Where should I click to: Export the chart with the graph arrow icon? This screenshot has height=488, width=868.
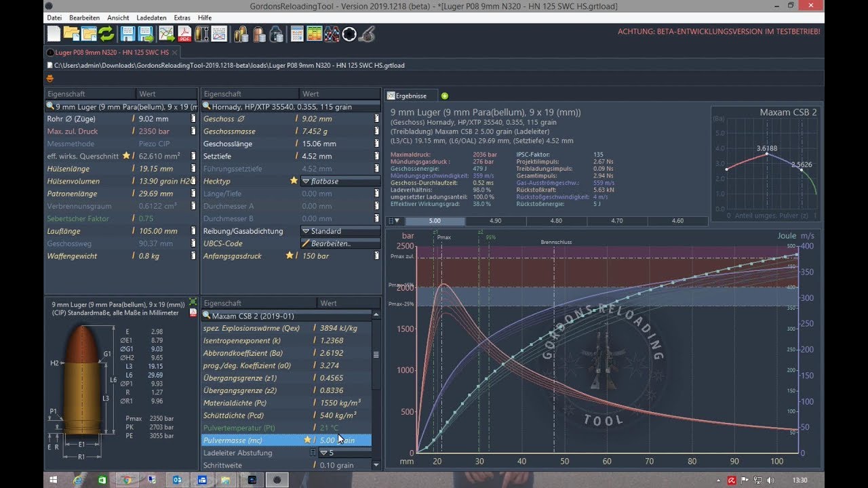(x=166, y=33)
